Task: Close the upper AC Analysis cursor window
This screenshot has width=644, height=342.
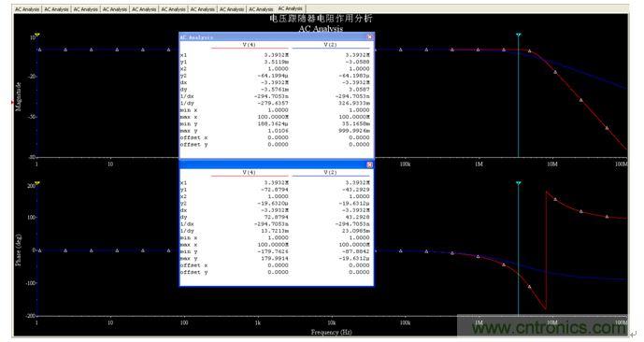Action: [x=369, y=37]
